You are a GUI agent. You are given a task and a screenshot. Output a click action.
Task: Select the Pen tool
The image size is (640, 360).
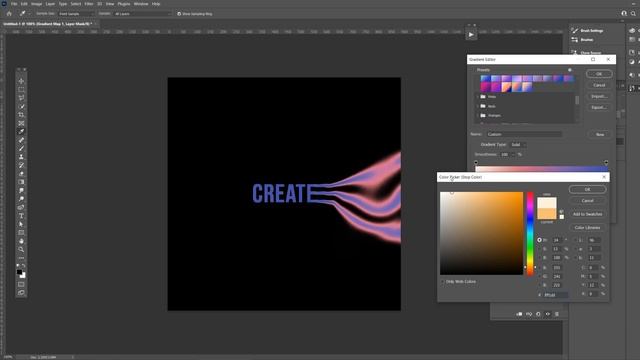tap(21, 207)
